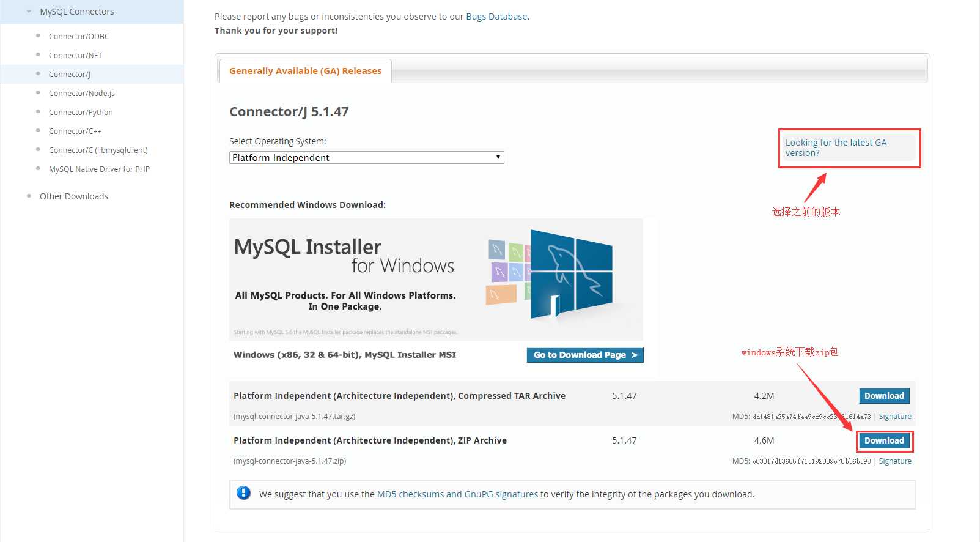
Task: Click Looking for the latest GA version link
Action: (x=836, y=147)
